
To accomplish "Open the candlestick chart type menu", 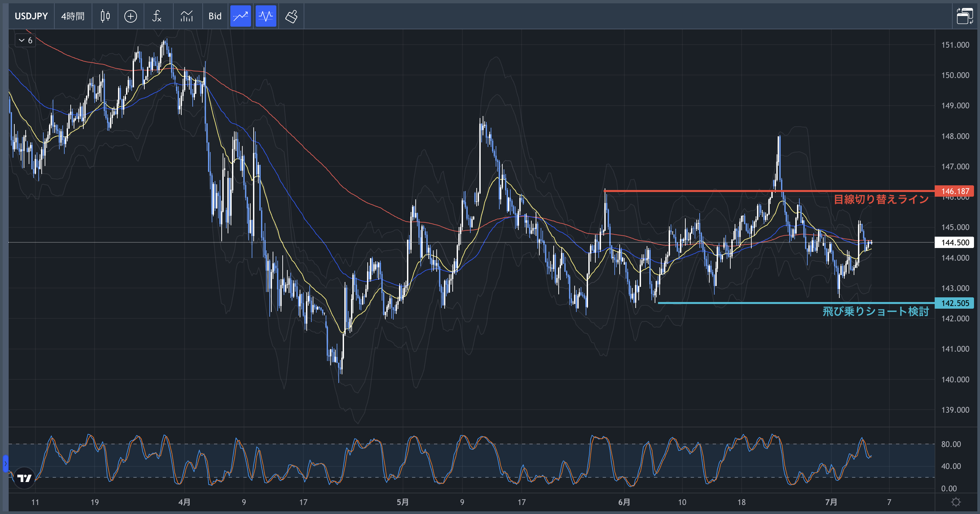I will coord(105,16).
